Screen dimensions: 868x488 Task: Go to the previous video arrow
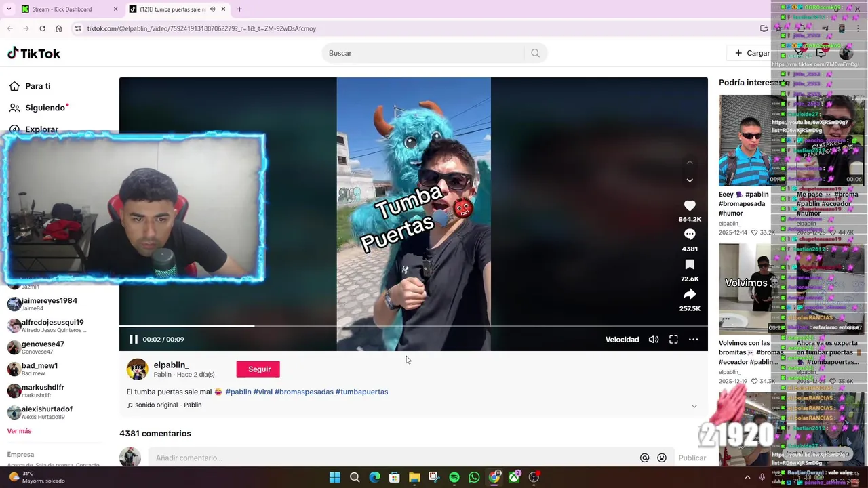click(690, 163)
